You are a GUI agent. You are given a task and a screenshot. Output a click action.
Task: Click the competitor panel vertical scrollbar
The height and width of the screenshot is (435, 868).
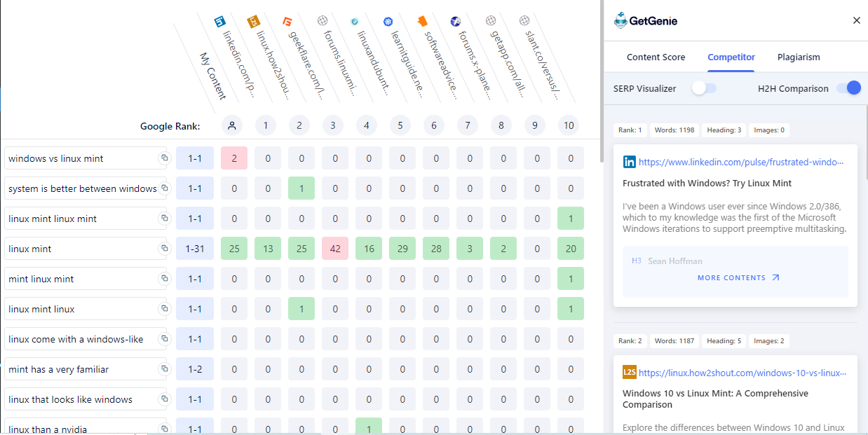point(867,141)
